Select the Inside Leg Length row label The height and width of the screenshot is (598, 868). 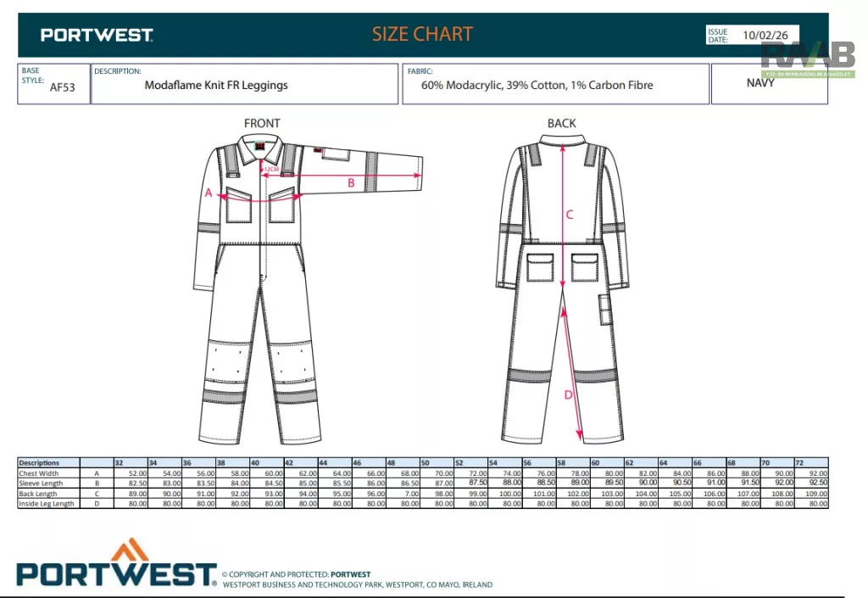click(47, 504)
